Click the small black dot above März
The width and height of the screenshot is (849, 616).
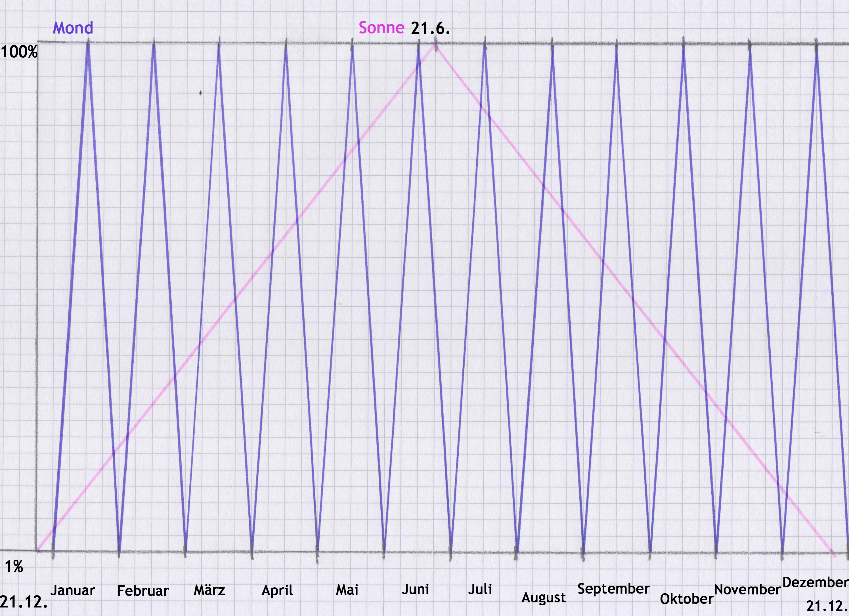(x=201, y=93)
